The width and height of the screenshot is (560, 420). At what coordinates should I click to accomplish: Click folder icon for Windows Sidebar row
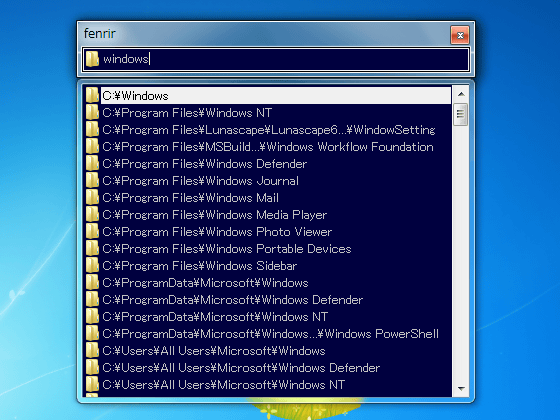coord(92,266)
